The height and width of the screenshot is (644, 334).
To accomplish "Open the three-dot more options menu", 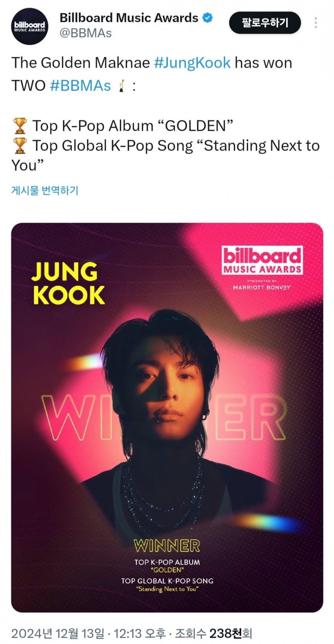I will 316,22.
